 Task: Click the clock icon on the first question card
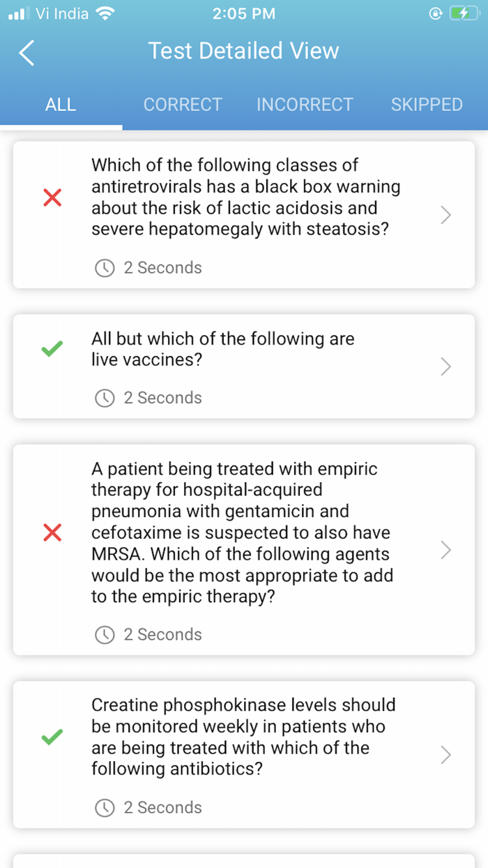tap(105, 268)
